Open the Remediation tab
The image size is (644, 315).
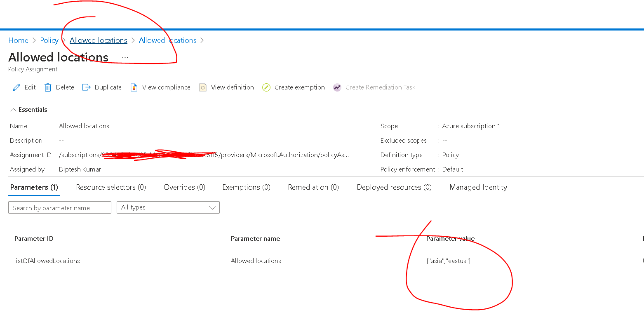(x=313, y=187)
